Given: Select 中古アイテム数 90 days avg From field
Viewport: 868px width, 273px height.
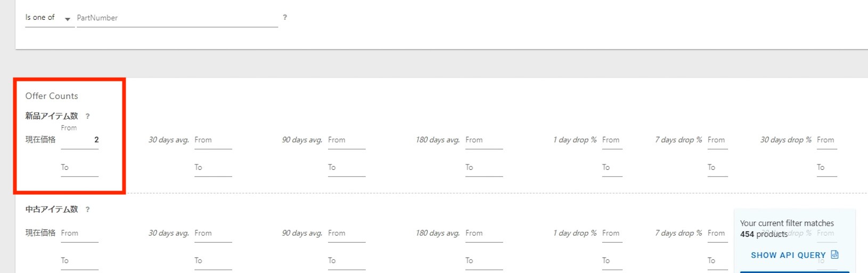Looking at the screenshot, I should (x=347, y=234).
